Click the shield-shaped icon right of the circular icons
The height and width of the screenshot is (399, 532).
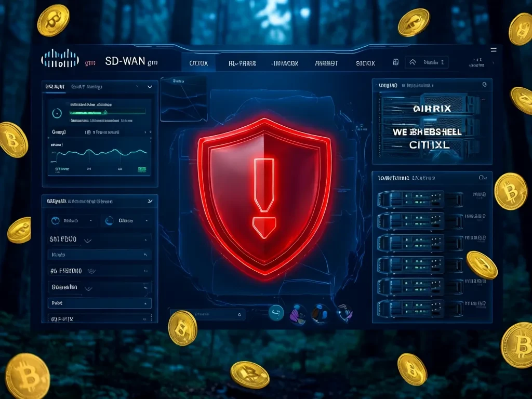345,313
